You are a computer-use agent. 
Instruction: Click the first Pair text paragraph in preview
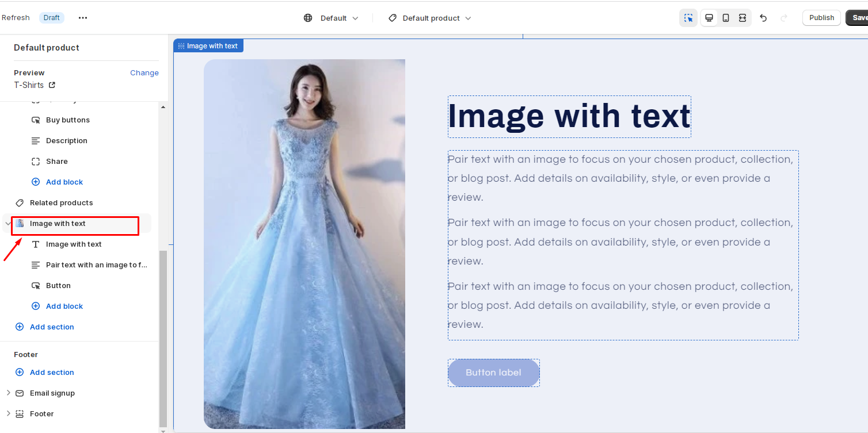click(621, 178)
